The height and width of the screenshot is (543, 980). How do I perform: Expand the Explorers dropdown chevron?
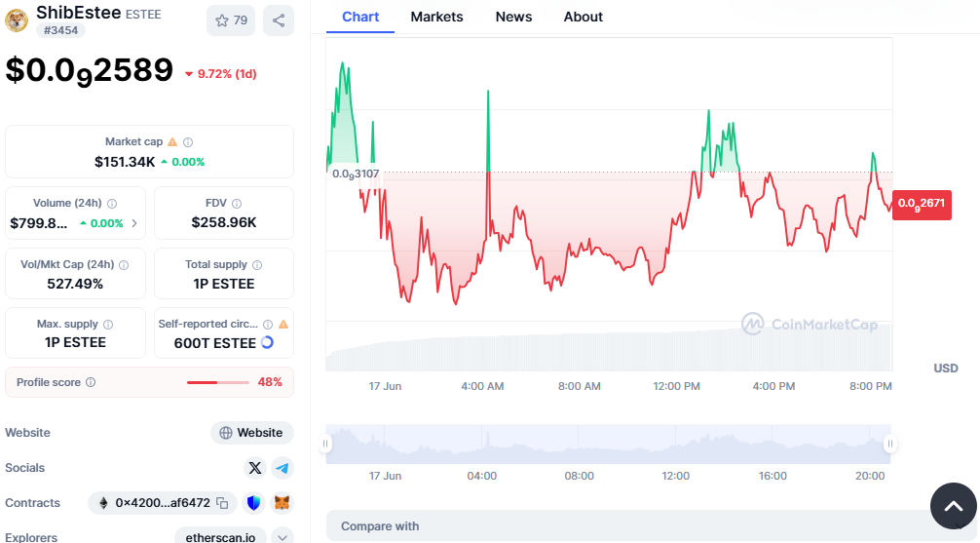(283, 537)
